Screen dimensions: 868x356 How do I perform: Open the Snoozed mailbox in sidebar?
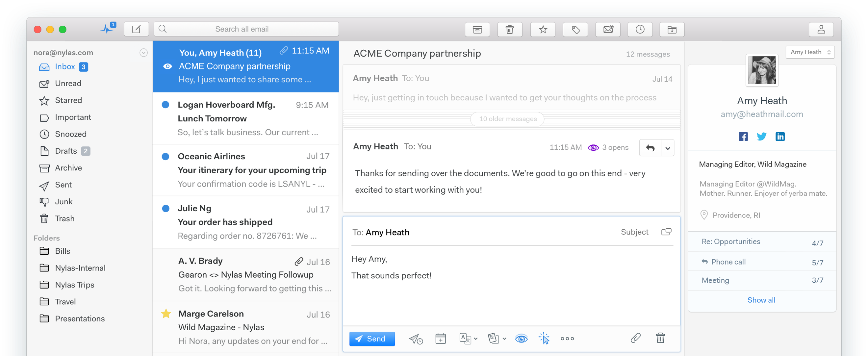[70, 134]
